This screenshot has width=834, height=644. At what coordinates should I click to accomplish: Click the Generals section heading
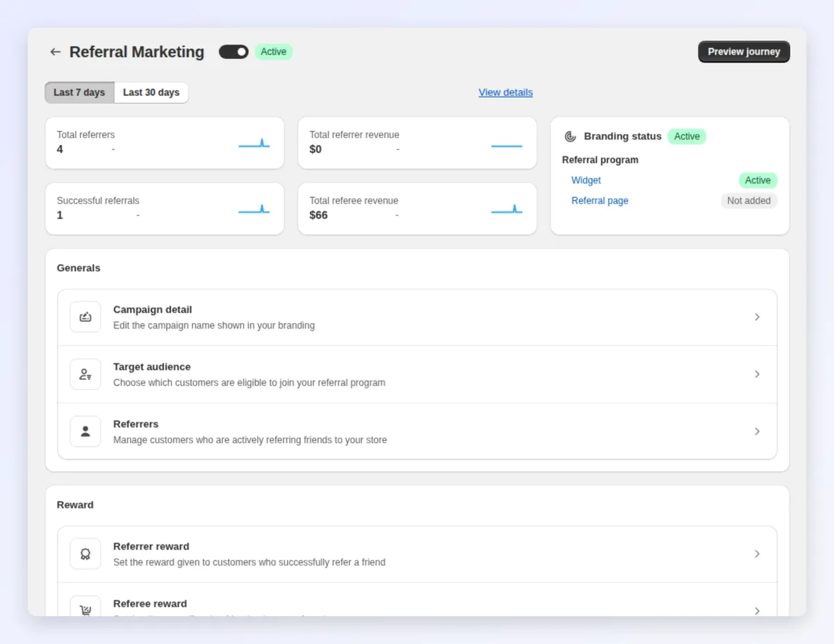[x=79, y=268]
